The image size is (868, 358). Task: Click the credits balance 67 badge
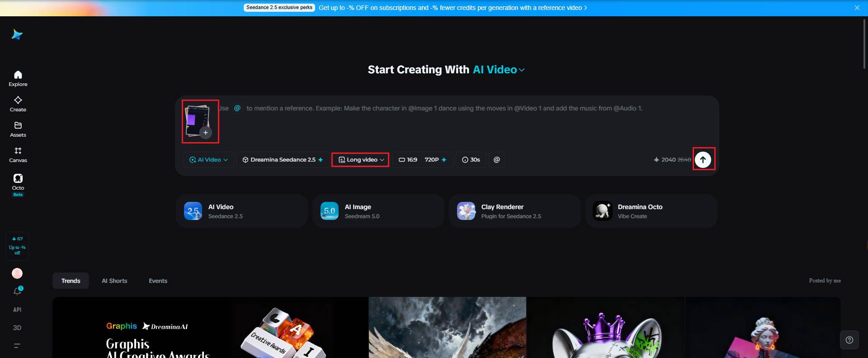click(17, 246)
